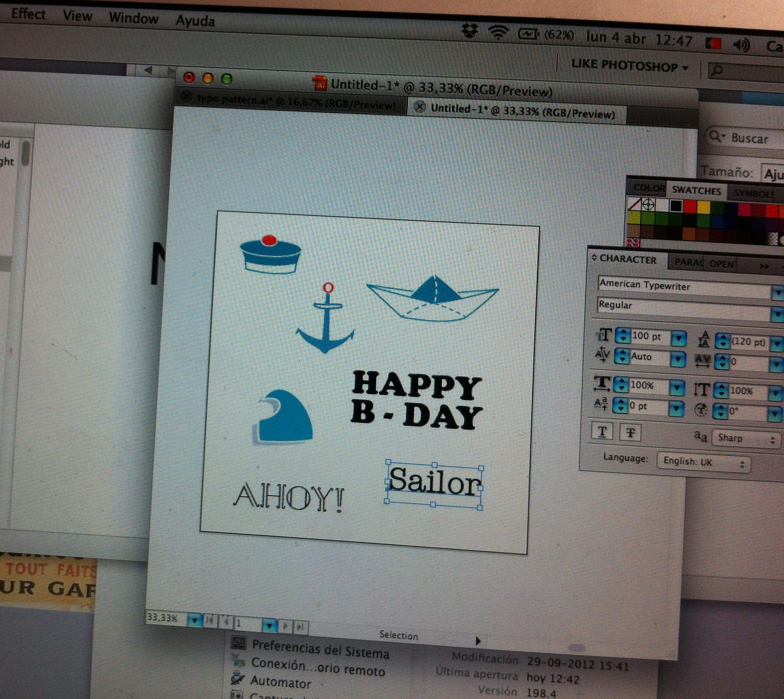The height and width of the screenshot is (699, 784).
Task: Collapse the Character panel with double-arrow icon
Action: point(594,257)
